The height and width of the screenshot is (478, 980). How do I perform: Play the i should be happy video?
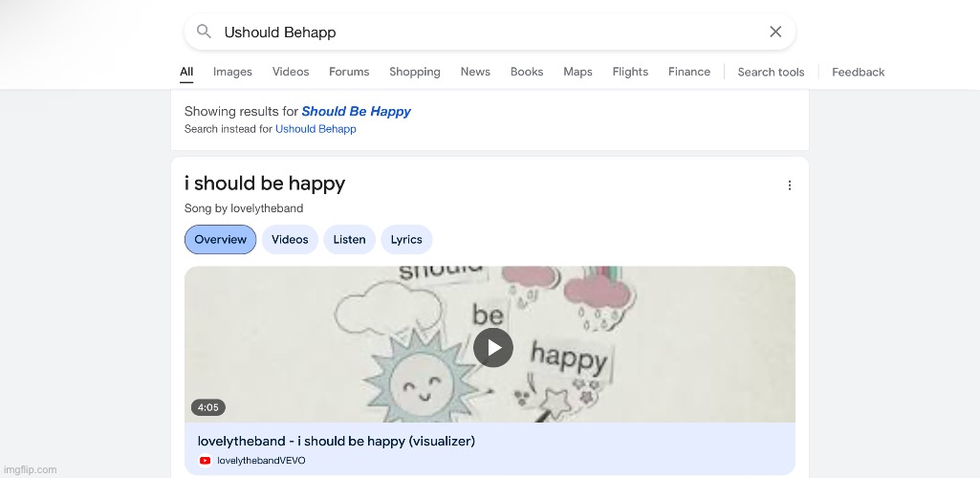click(492, 347)
